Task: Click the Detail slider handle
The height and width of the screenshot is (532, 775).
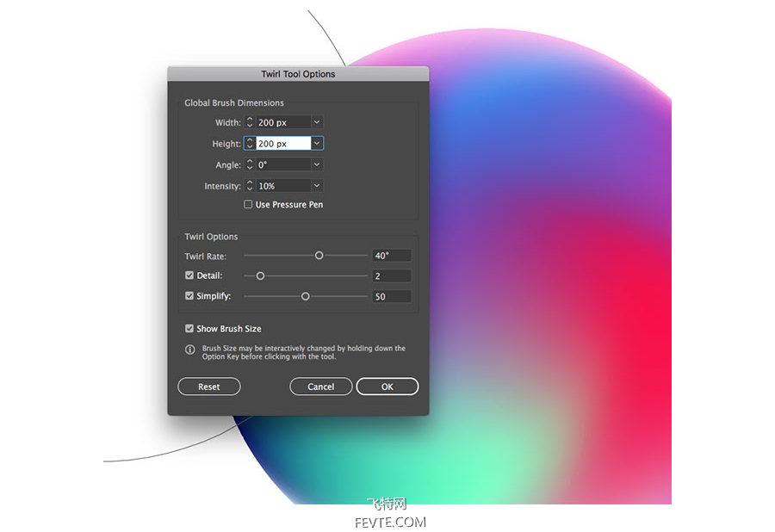Action: coord(260,275)
